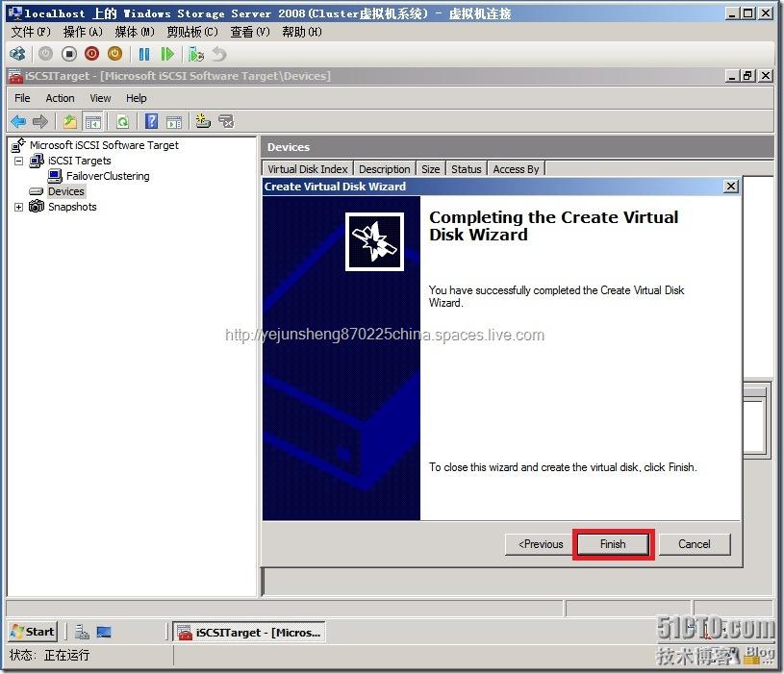This screenshot has height=674, width=784.
Task: Click the grey Start VM power icon
Action: pyautogui.click(x=45, y=54)
